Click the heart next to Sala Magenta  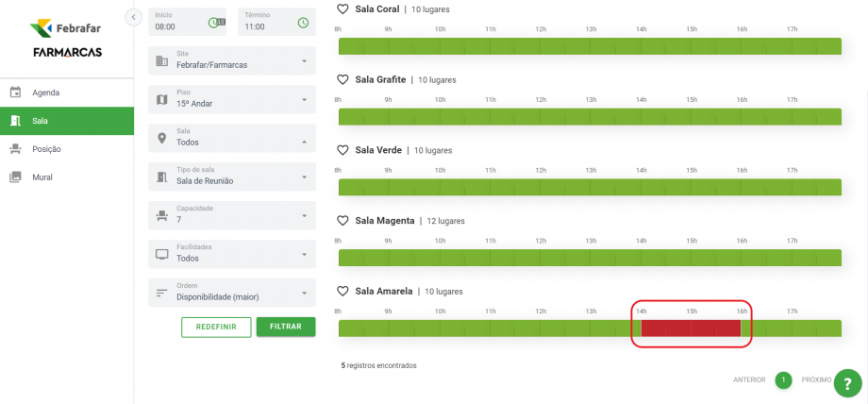point(343,220)
